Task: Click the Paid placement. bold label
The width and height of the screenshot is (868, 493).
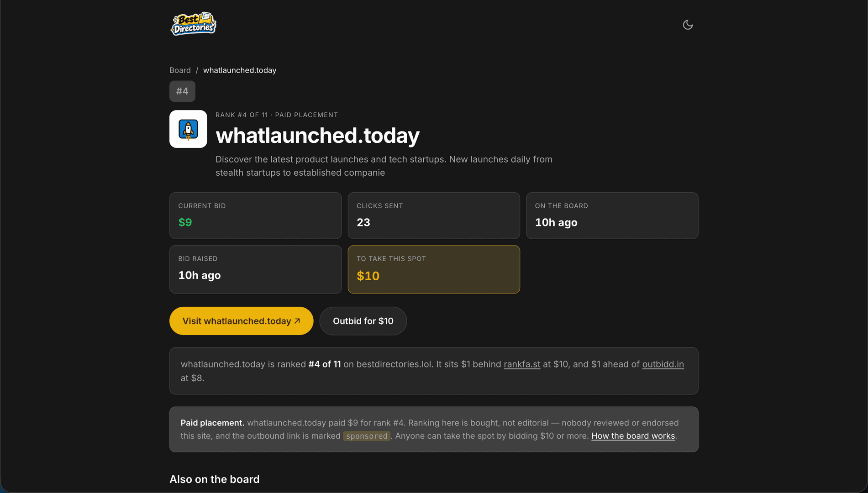Action: click(x=212, y=423)
